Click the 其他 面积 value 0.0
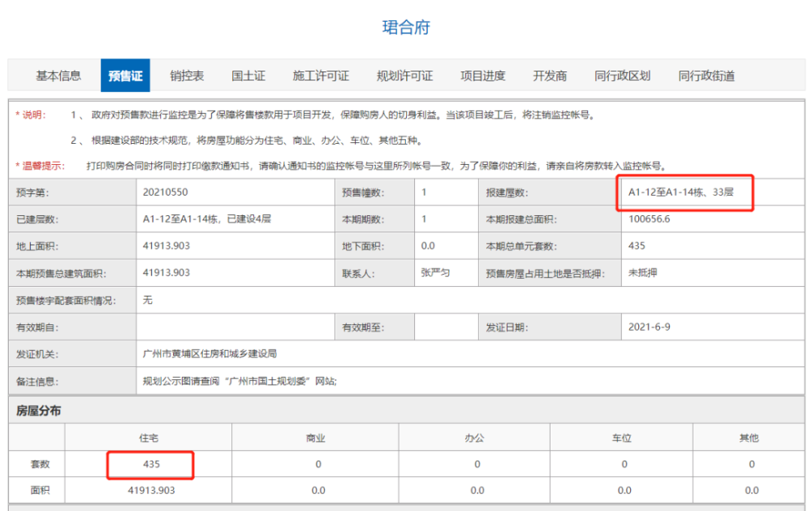 [751, 490]
